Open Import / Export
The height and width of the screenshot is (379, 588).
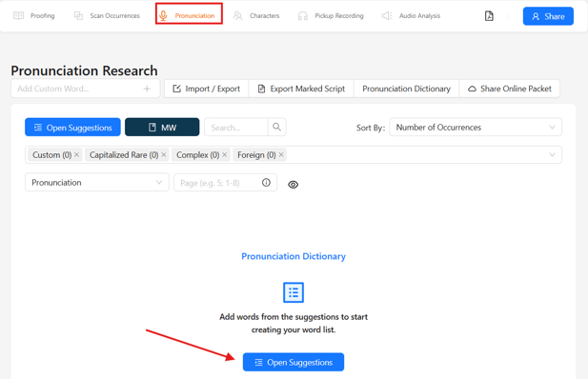click(x=206, y=89)
